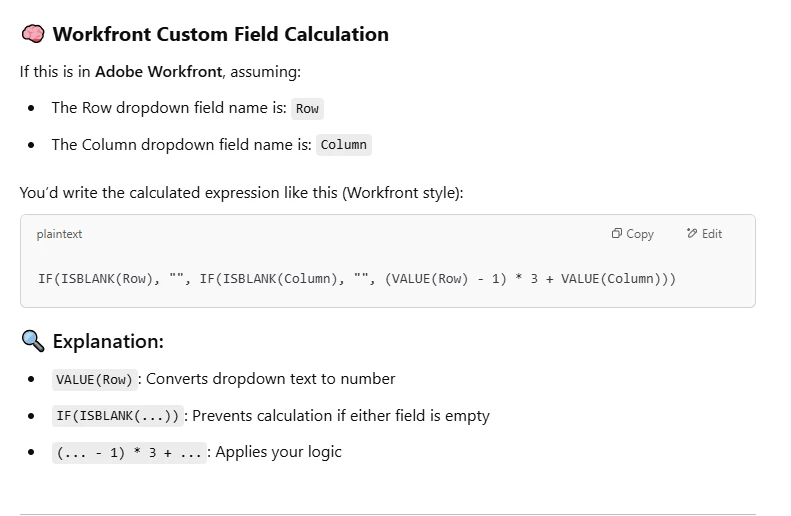
Task: Click inside the IF(ISBLANK(Row) expression line
Action: tap(356, 278)
